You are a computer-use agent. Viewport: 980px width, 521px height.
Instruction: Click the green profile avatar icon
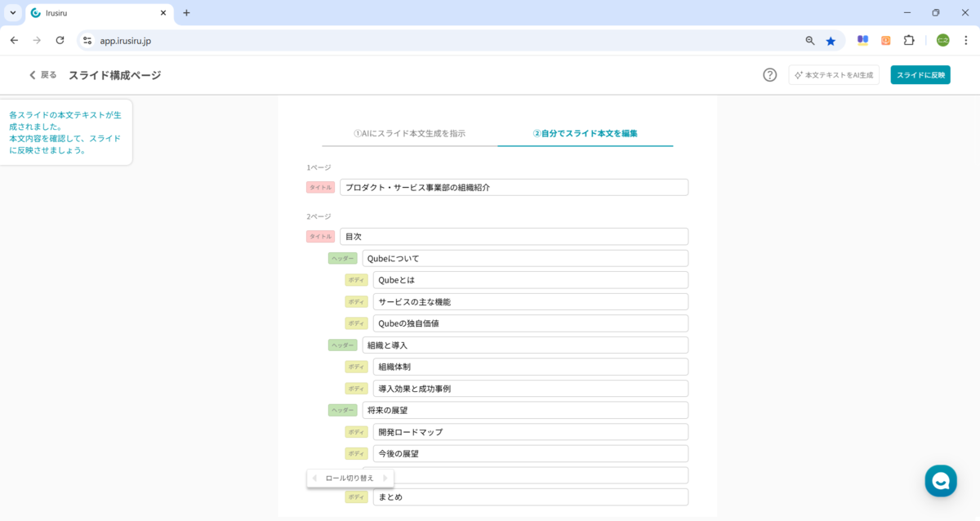(943, 40)
